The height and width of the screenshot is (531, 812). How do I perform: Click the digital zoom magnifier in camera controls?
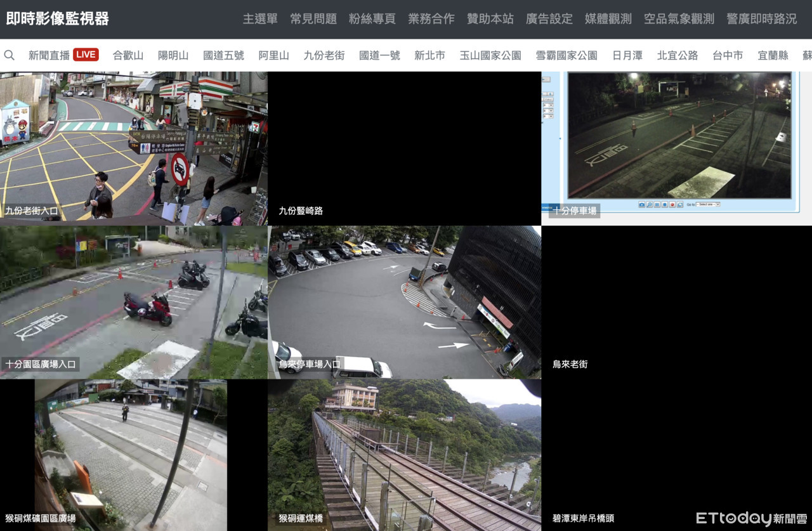650,204
